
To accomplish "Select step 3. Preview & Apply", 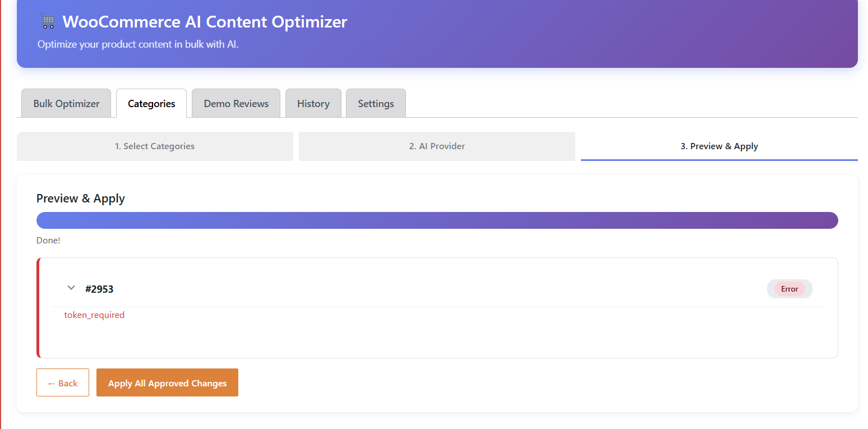I will pyautogui.click(x=719, y=146).
